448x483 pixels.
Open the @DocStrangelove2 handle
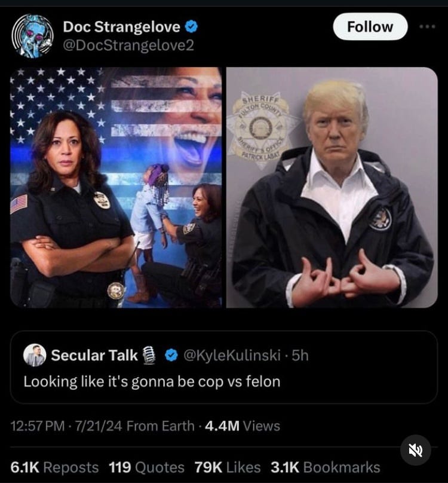point(128,45)
